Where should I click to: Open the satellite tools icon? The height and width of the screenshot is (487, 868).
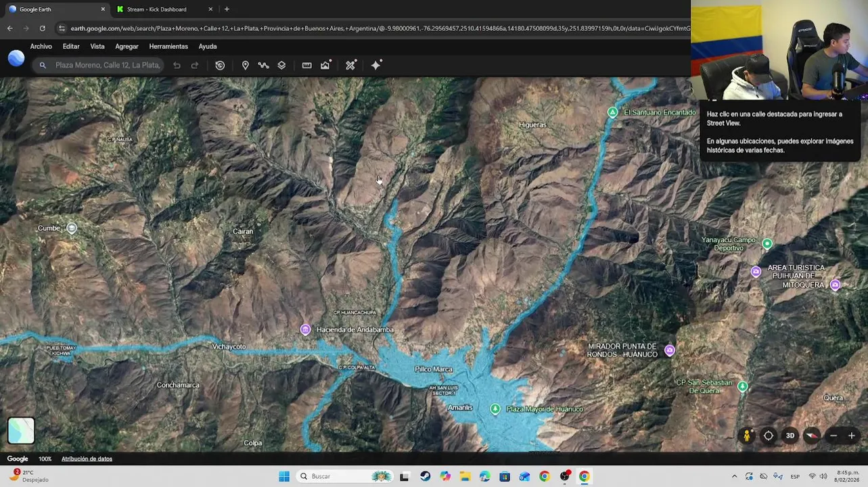(x=350, y=66)
